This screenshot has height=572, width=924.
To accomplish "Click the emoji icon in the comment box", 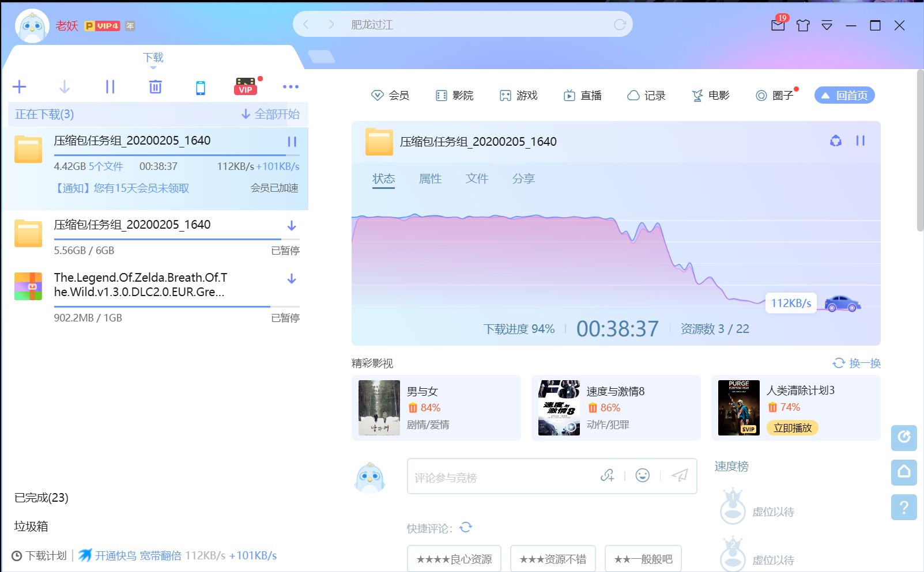I will (x=642, y=476).
